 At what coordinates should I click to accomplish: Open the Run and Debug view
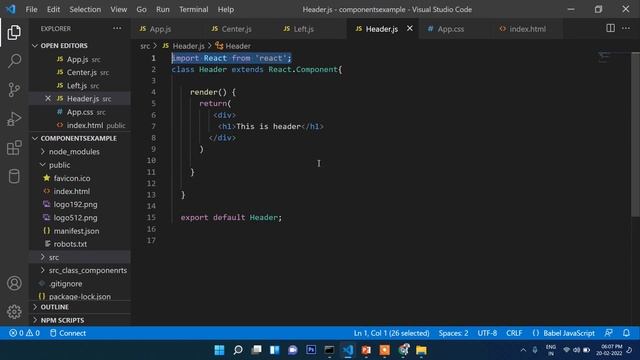pos(14,119)
